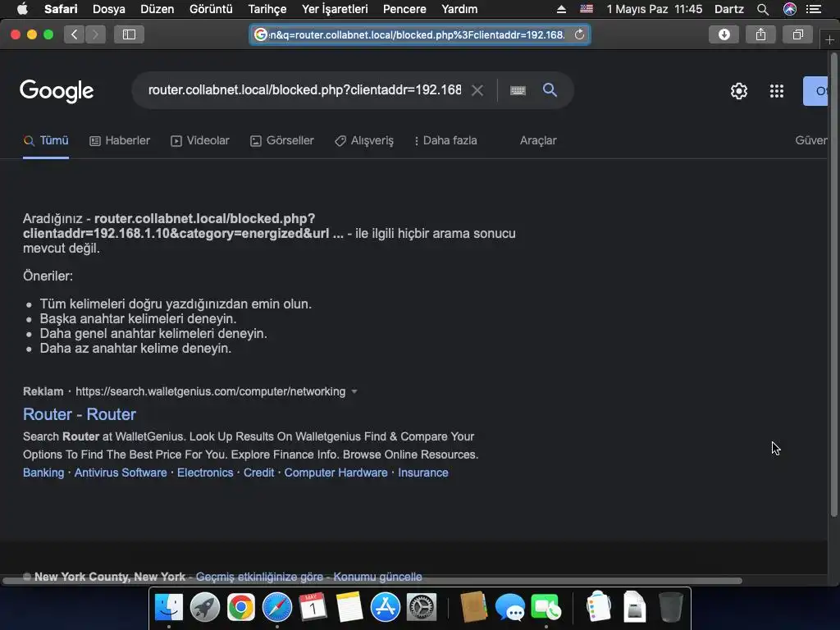Open Finder from the Dock
The height and width of the screenshot is (630, 840).
pyautogui.click(x=169, y=608)
